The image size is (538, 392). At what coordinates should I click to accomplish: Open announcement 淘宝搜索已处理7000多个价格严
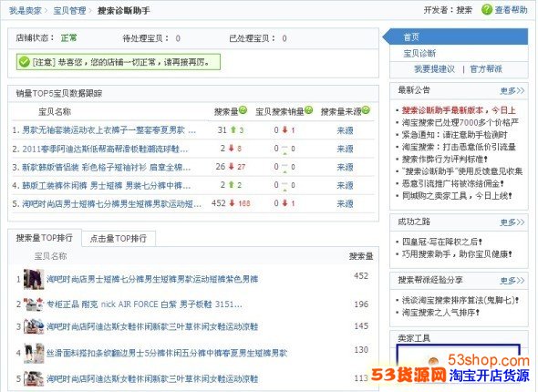tap(460, 122)
